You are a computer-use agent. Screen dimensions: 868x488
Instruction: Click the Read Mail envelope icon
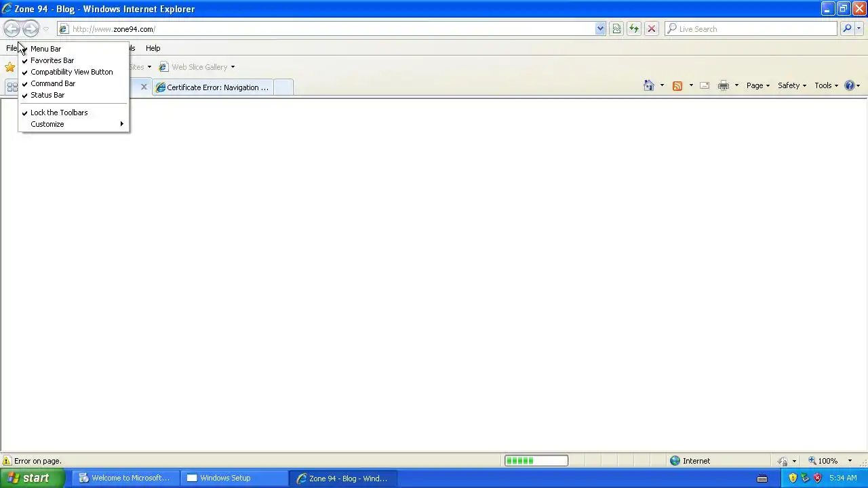click(x=705, y=85)
